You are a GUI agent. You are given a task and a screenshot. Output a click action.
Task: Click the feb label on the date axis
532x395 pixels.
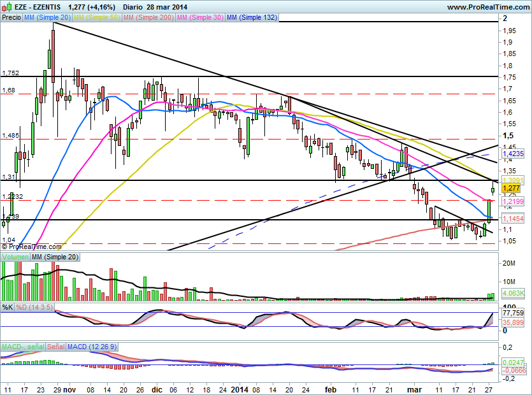(x=331, y=389)
